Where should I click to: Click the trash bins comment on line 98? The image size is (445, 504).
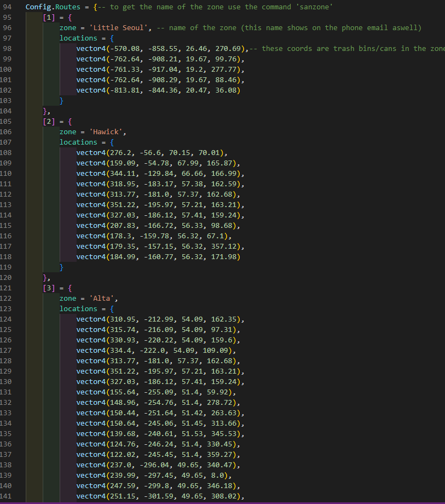coord(350,49)
